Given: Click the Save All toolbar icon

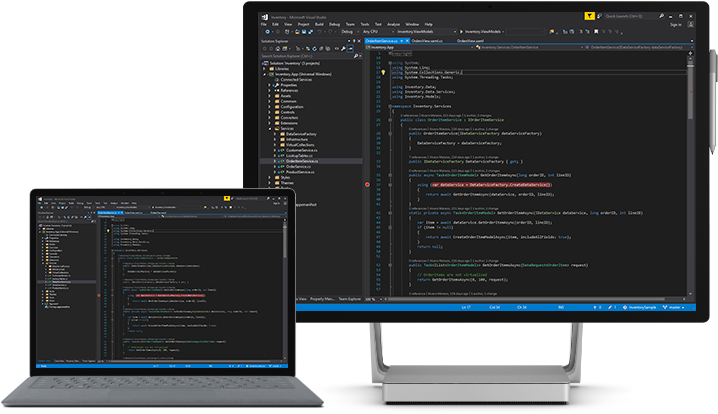Looking at the screenshot, I should tap(310, 32).
